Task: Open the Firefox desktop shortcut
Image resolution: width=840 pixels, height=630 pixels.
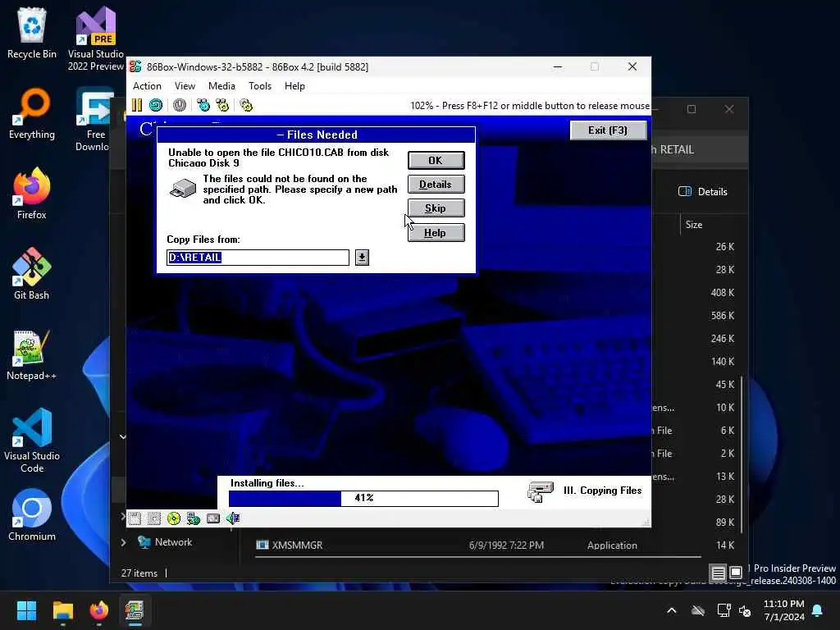Action: (x=32, y=194)
